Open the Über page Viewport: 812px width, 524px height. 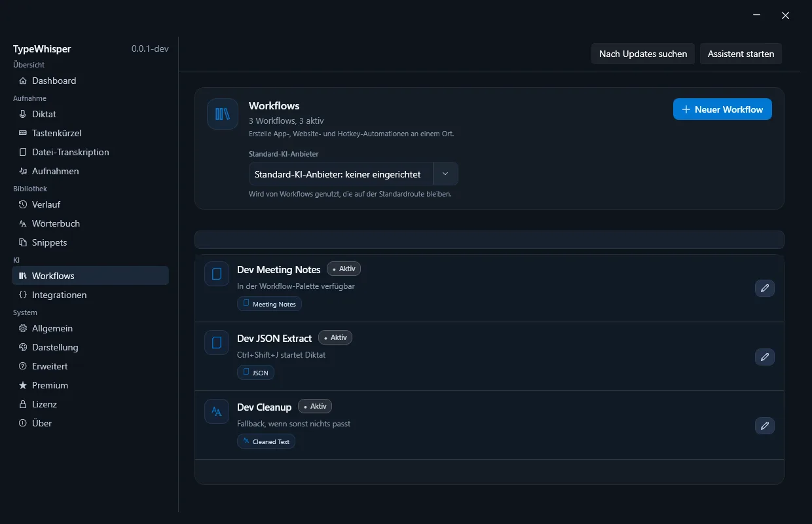click(90, 423)
